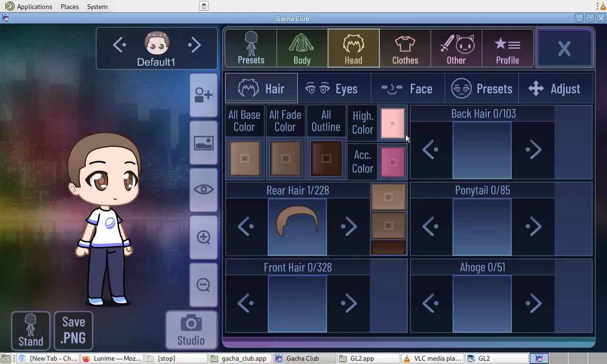Toggle the eye visibility icon

[203, 190]
